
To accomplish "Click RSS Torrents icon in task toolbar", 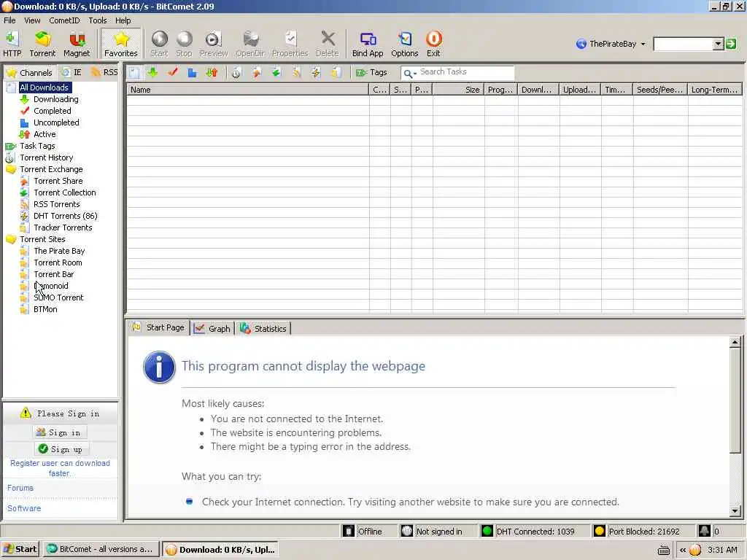I will tap(296, 72).
